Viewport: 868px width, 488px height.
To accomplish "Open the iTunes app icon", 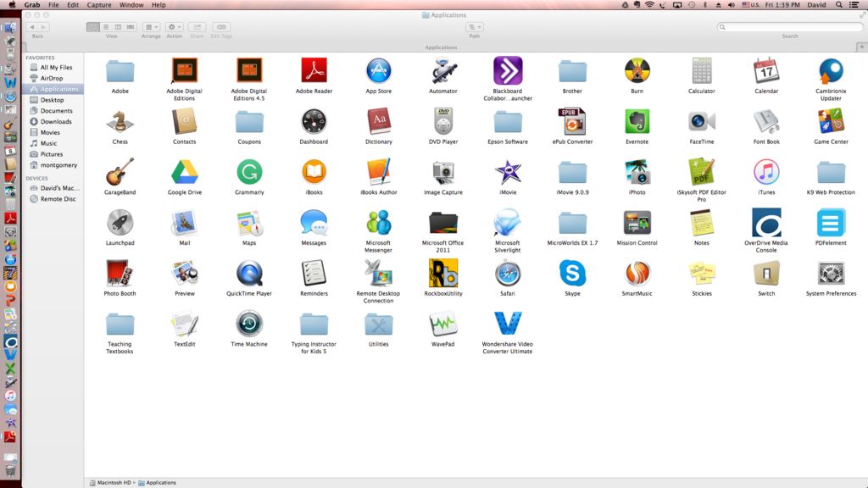I will 766,172.
